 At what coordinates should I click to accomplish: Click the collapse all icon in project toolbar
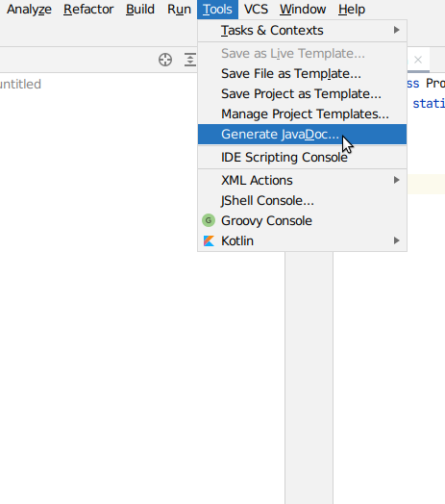[x=190, y=60]
